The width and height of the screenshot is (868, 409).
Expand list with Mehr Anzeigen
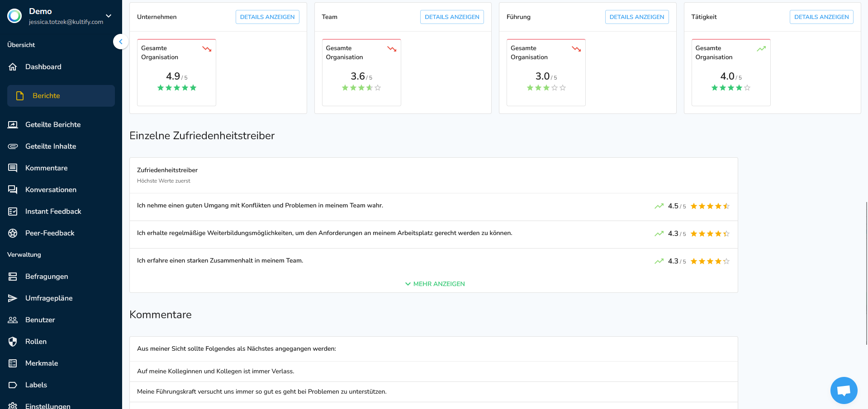click(435, 284)
